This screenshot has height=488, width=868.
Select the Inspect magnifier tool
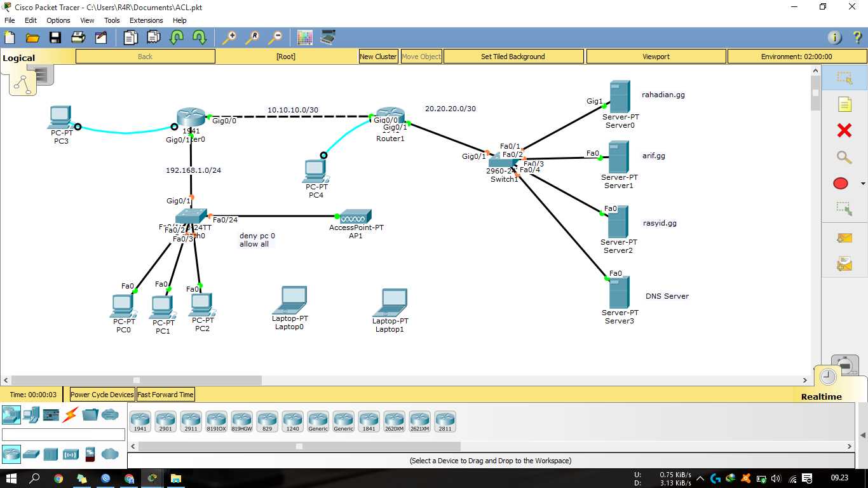point(844,157)
